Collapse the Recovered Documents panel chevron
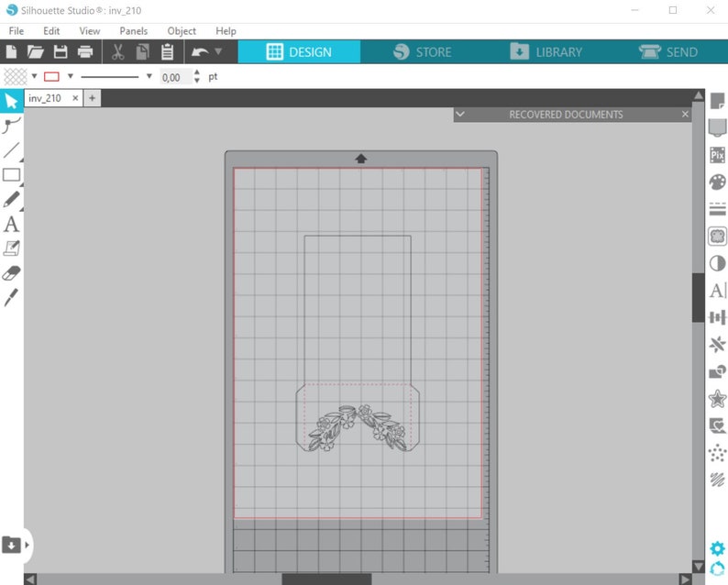Image resolution: width=728 pixels, height=585 pixels. [460, 114]
